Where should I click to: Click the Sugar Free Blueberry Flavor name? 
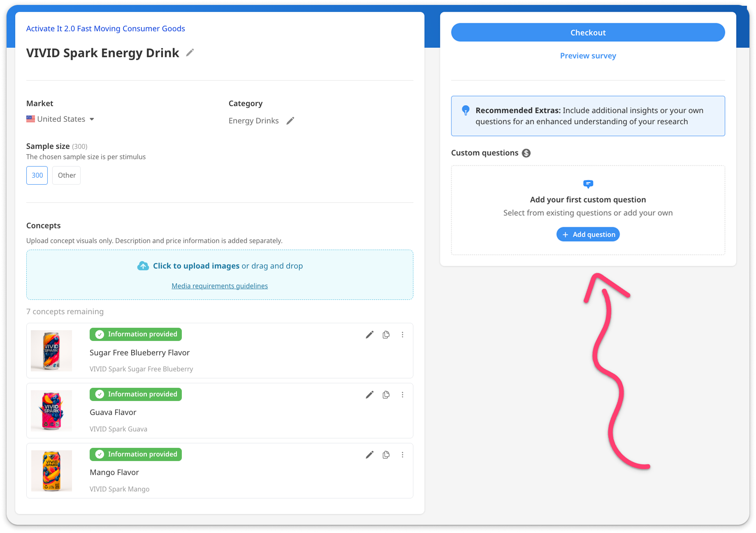click(139, 352)
